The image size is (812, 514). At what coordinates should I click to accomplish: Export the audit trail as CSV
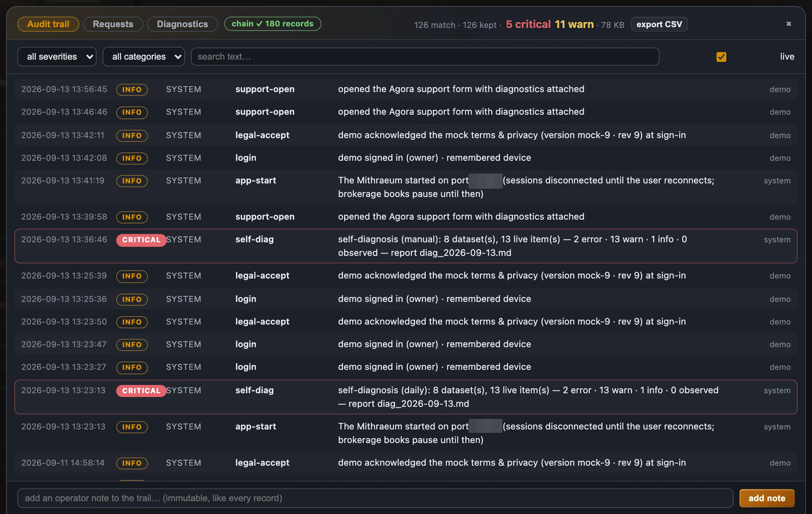(659, 25)
